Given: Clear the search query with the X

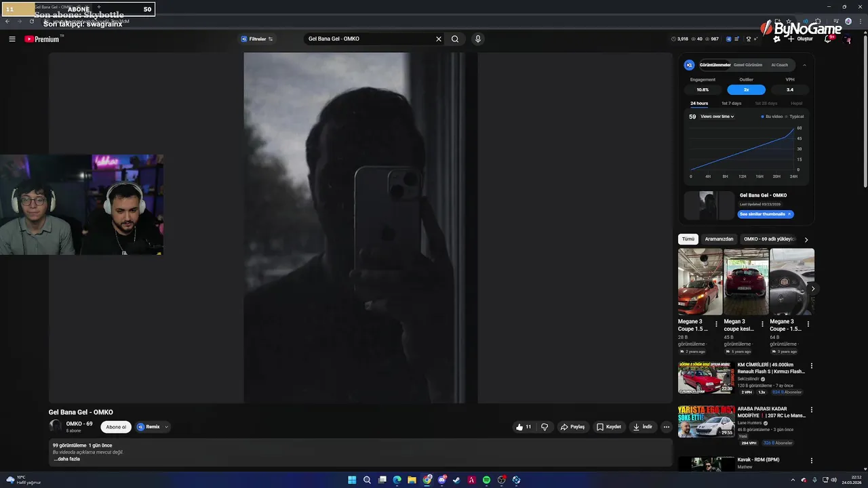Looking at the screenshot, I should [439, 39].
